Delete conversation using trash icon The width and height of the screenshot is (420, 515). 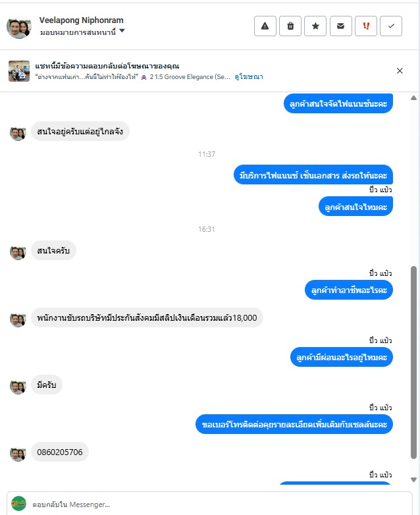coord(290,26)
